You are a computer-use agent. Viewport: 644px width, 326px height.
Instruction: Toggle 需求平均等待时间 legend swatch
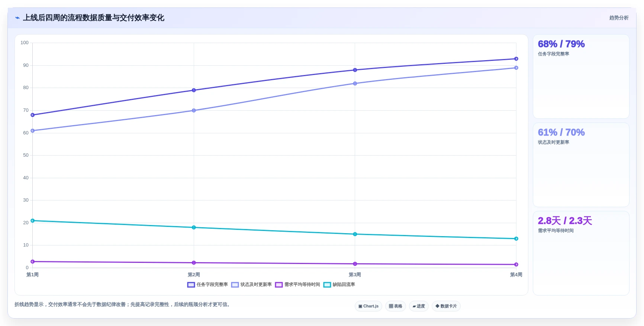click(279, 285)
